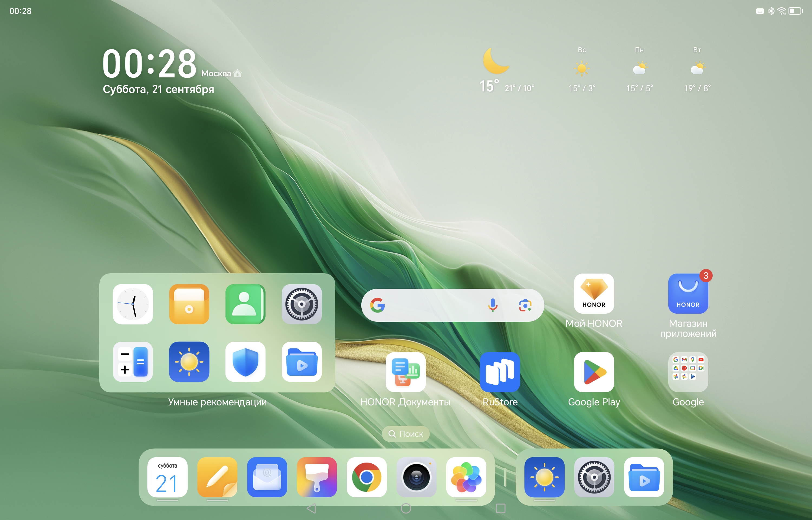This screenshot has width=812, height=520.
Task: Open HONOR Документы app
Action: click(x=405, y=372)
